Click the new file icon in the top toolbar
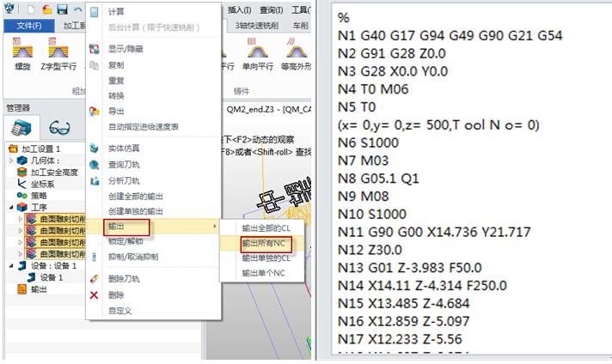Viewport: 612px width, 364px height. [31, 9]
